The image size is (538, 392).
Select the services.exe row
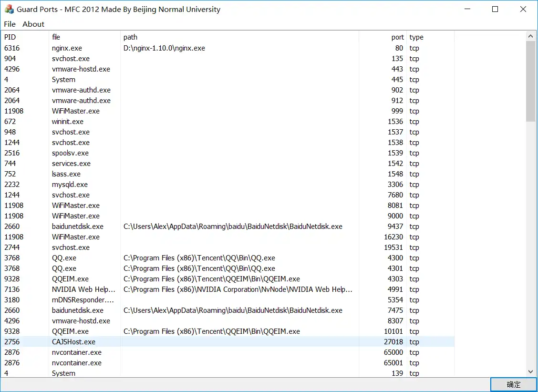(x=228, y=164)
